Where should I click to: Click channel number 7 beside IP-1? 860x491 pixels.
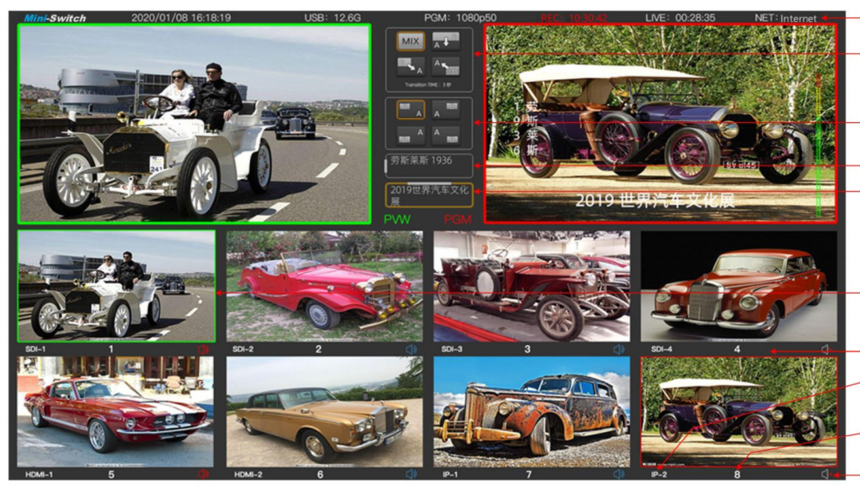[x=529, y=474]
